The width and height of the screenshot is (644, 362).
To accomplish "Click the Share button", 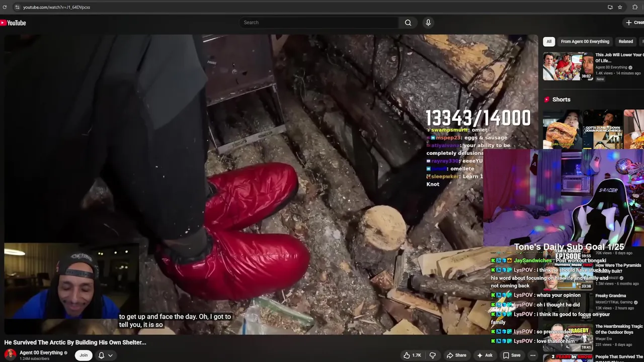I will [x=456, y=355].
